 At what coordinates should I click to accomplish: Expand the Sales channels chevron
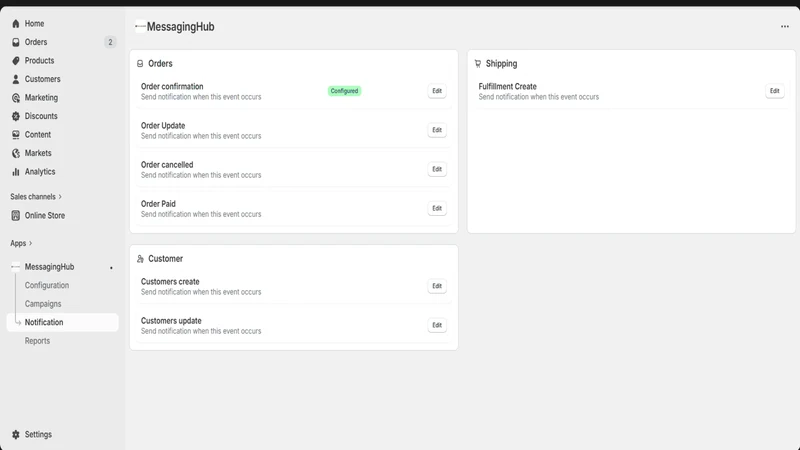point(60,197)
